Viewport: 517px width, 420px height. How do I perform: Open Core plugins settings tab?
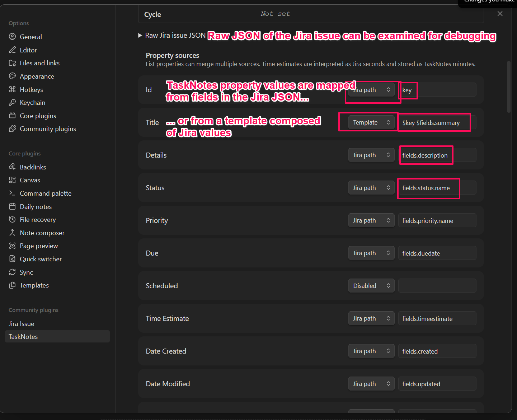click(57, 116)
